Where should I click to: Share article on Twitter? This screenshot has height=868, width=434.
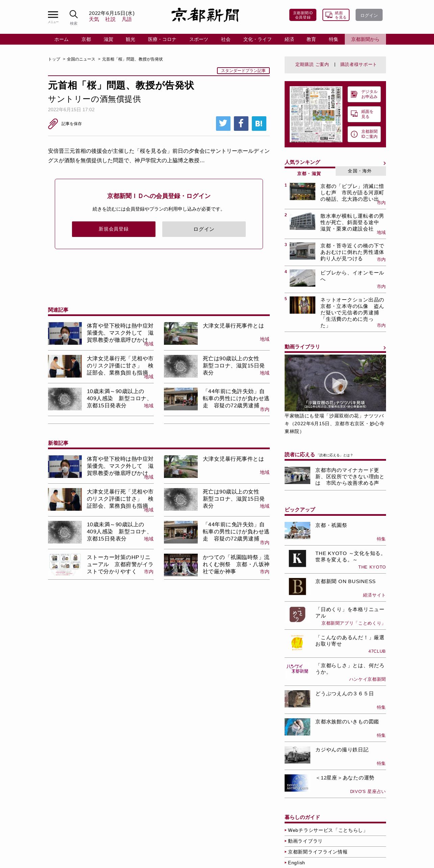click(223, 124)
